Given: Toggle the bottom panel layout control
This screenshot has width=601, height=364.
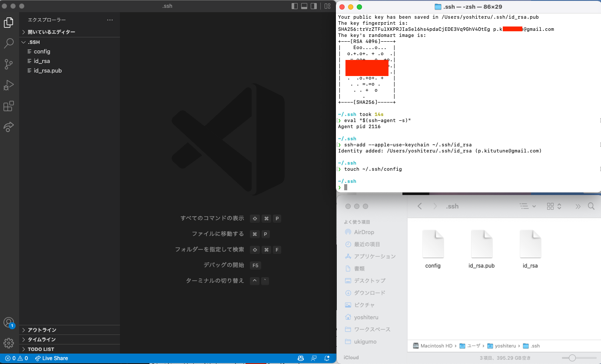Looking at the screenshot, I should [x=304, y=6].
